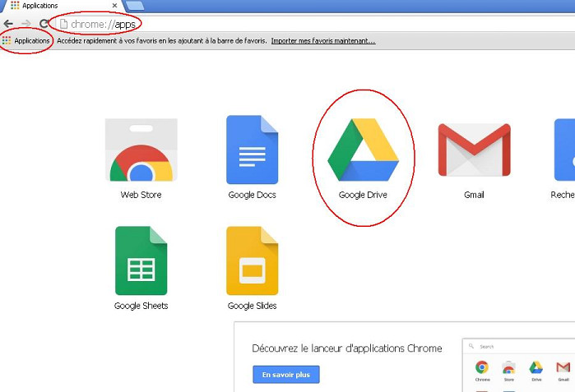Click the Accédez rapidement à vos favoris message
Image resolution: width=575 pixels, height=392 pixels.
coord(162,40)
